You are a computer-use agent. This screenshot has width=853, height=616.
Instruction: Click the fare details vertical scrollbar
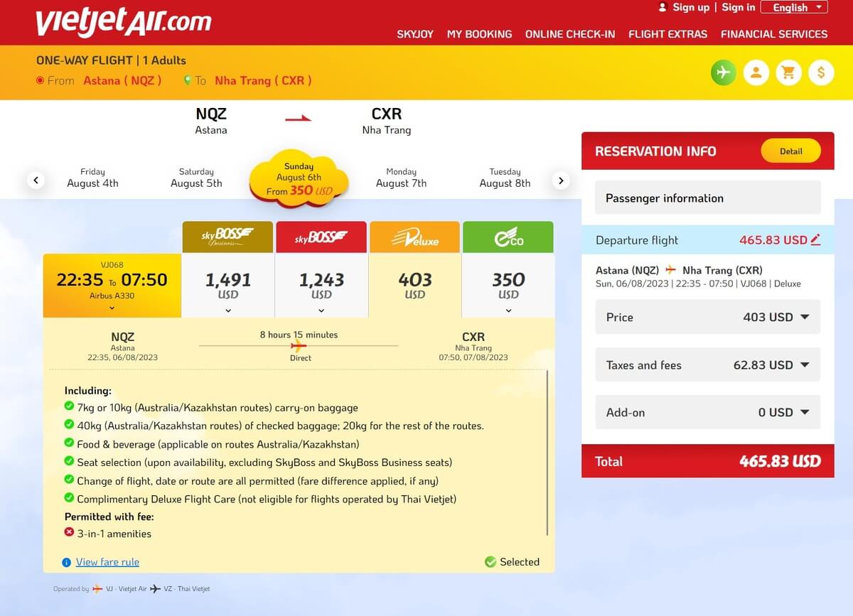coord(547,452)
